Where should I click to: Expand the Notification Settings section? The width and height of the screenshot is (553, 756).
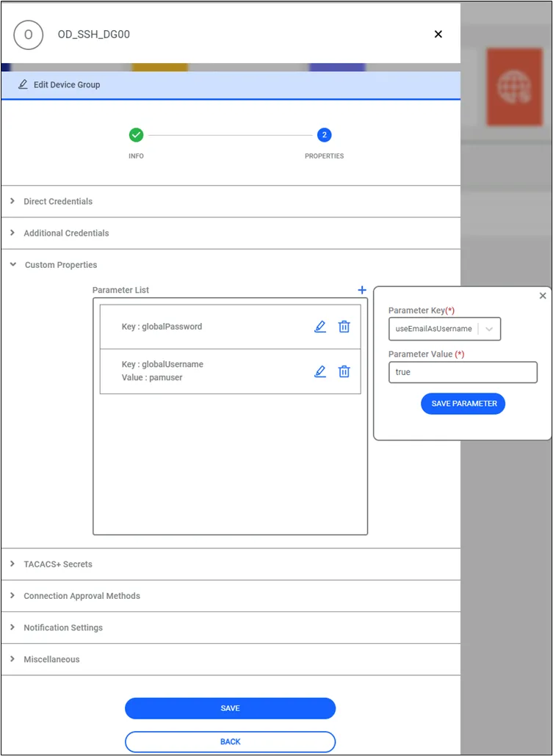pyautogui.click(x=231, y=628)
